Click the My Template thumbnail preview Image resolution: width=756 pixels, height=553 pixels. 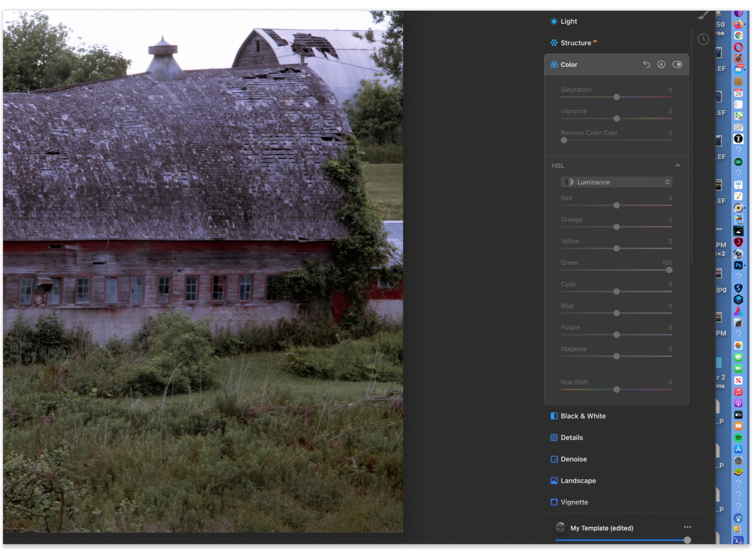point(560,527)
